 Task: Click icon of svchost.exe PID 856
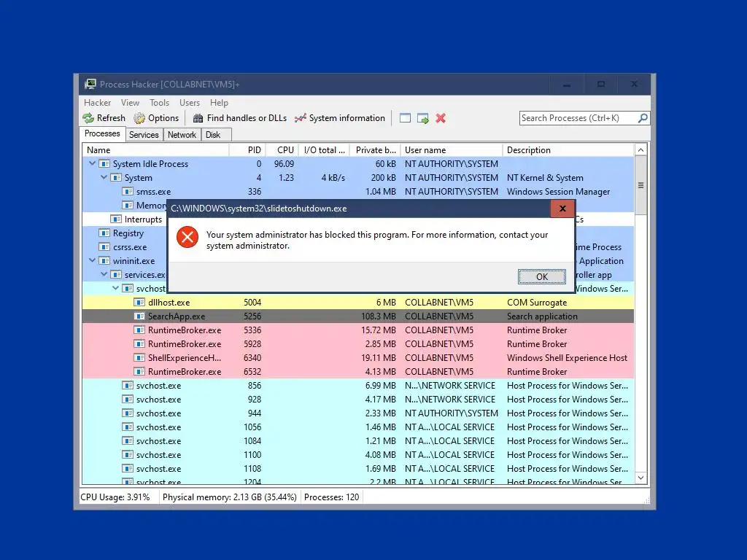tap(127, 385)
